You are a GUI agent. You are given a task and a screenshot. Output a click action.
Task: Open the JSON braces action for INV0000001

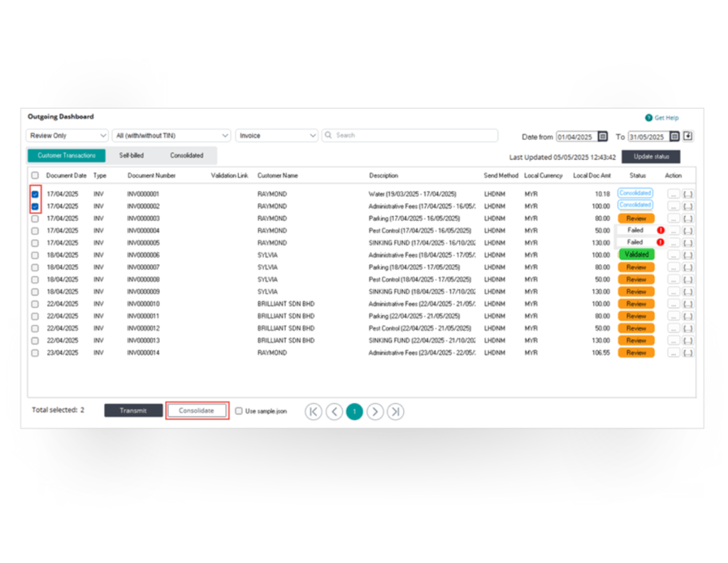(687, 193)
